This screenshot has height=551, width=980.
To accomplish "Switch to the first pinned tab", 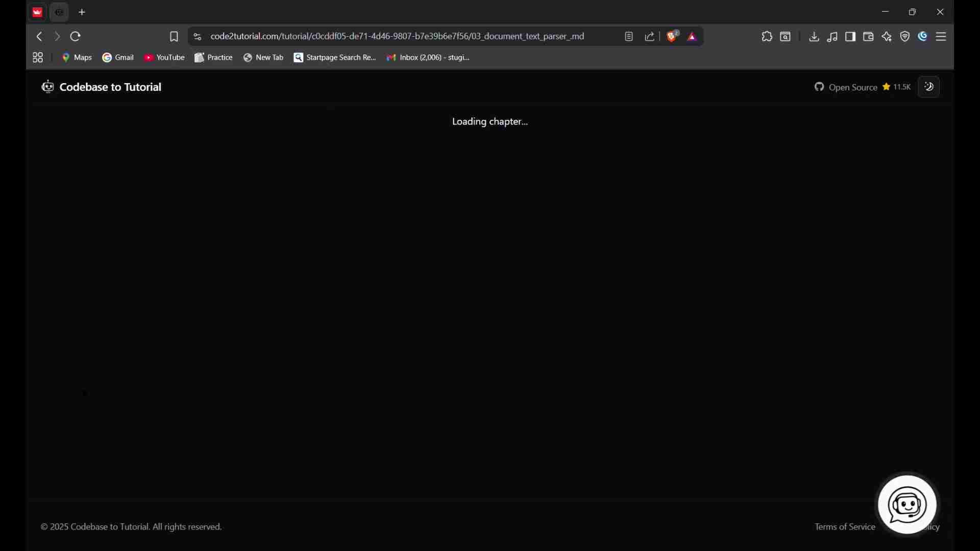I will (38, 12).
